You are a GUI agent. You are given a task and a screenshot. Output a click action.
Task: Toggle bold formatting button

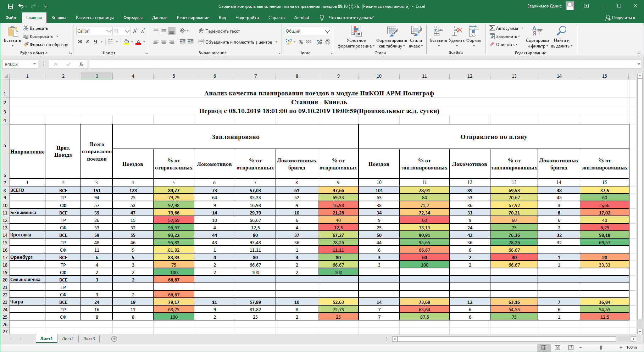(80, 42)
